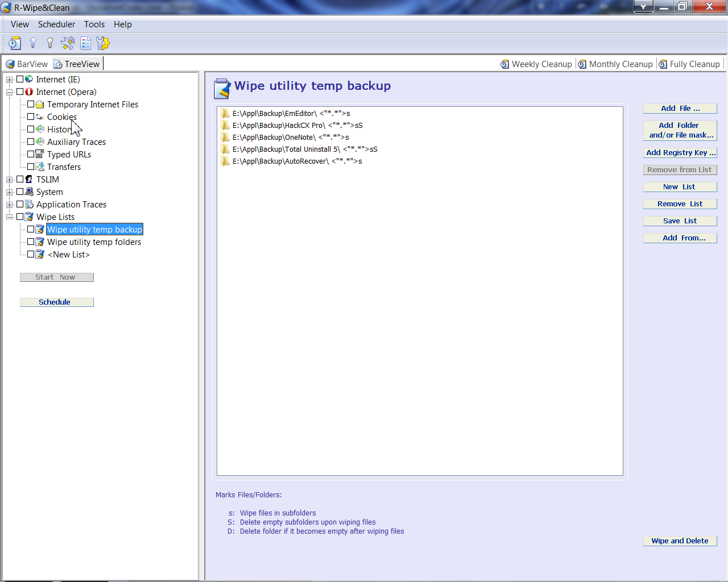Viewport: 728px width, 582px height.
Task: Click the Add From button
Action: [x=680, y=238]
